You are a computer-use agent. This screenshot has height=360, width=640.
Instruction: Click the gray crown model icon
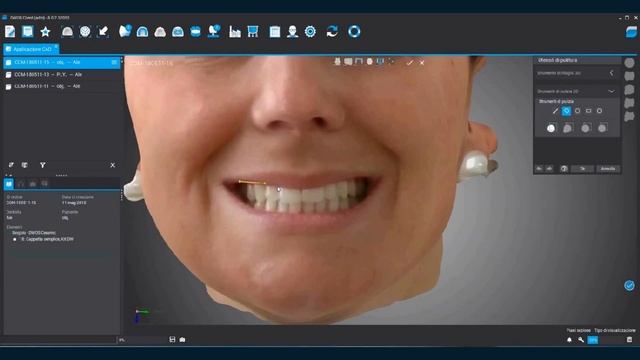160,32
